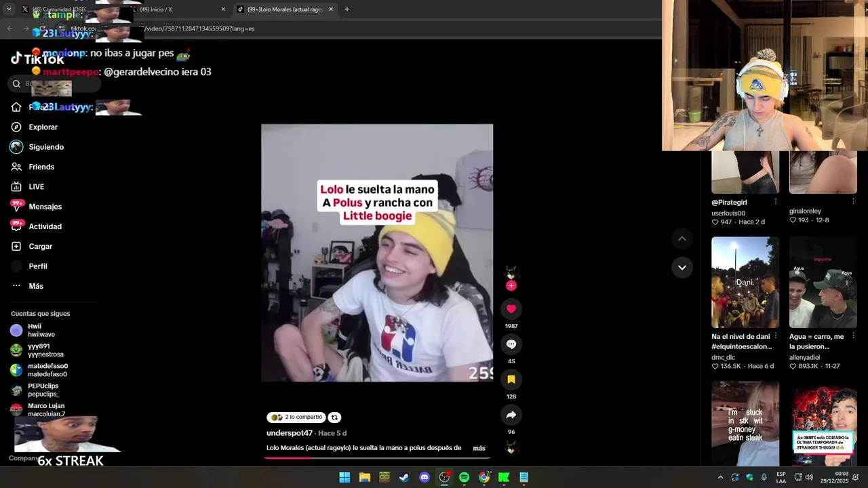Go to next video with down chevron
Viewport: 868px width, 488px height.
682,268
